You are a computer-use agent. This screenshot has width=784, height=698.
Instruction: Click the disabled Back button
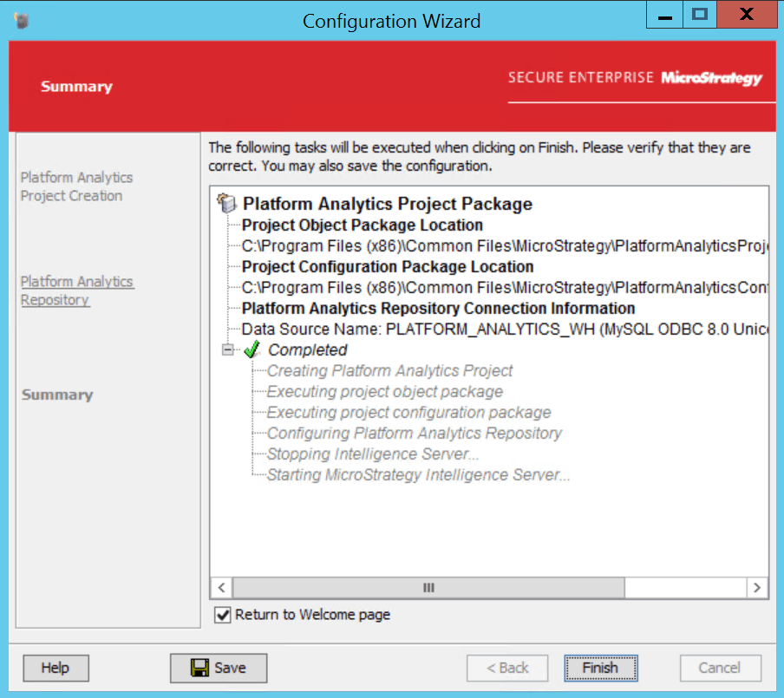507,668
